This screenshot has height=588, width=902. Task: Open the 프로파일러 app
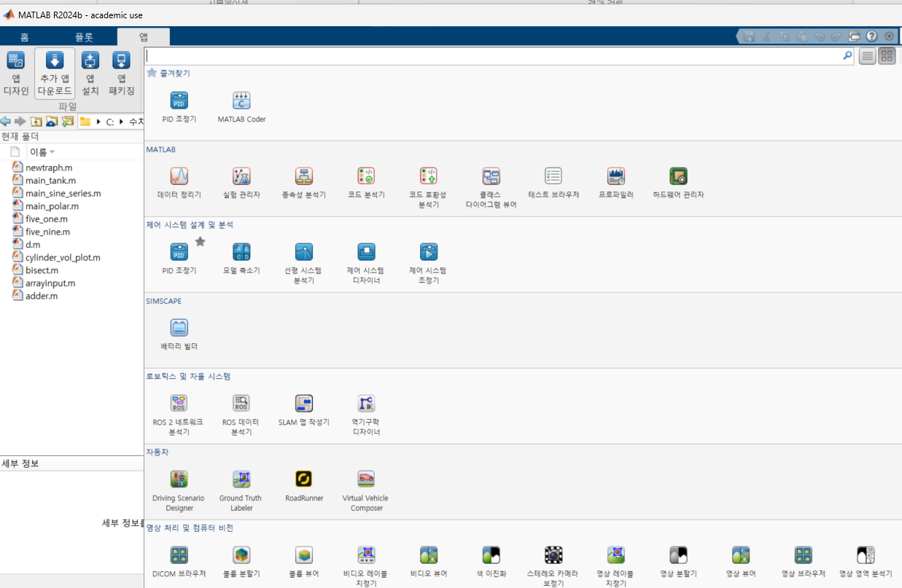point(616,183)
